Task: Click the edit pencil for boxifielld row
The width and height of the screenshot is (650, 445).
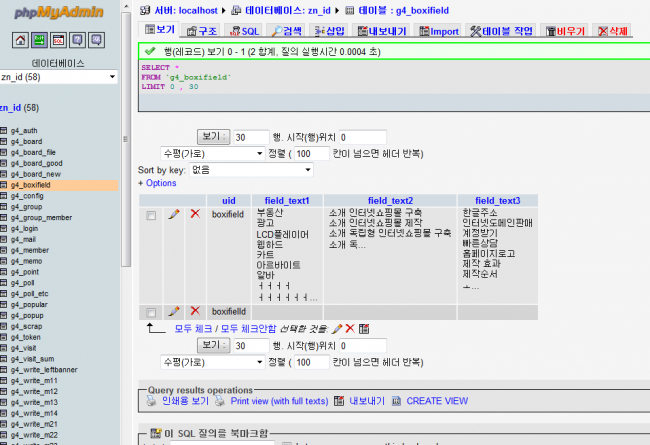Action: 174,311
